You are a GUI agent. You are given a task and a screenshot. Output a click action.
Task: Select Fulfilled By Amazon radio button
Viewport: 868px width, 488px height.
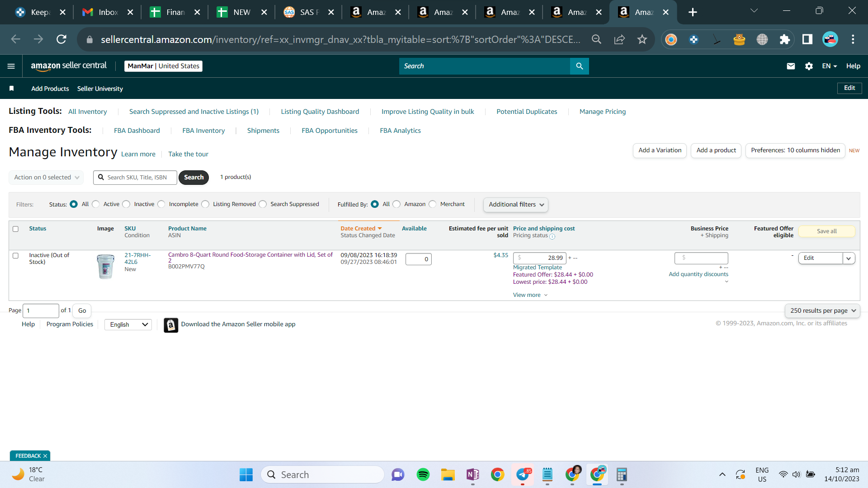pyautogui.click(x=396, y=204)
